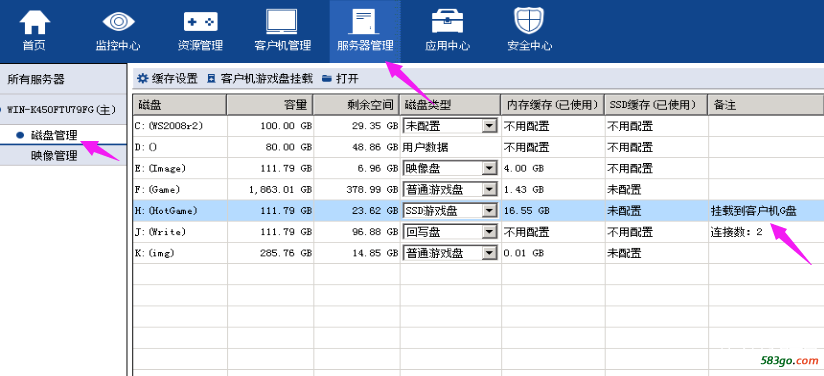Screen dimensions: 824x376
Task: Select the K:(img) disk row
Action: tap(478, 253)
